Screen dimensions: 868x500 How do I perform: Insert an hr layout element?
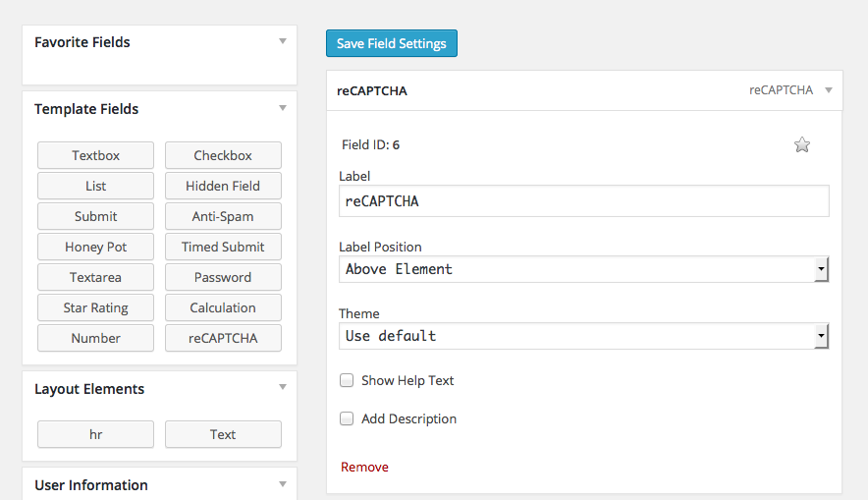click(x=95, y=434)
